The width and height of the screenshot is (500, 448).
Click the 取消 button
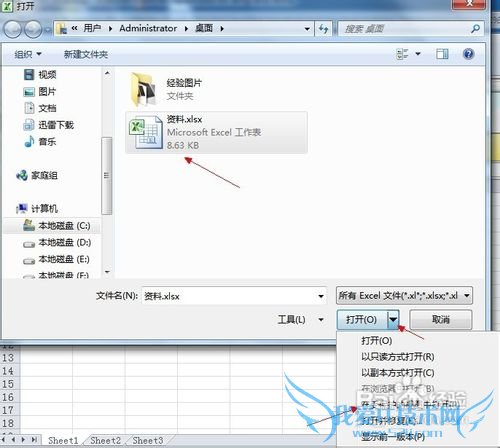[441, 319]
